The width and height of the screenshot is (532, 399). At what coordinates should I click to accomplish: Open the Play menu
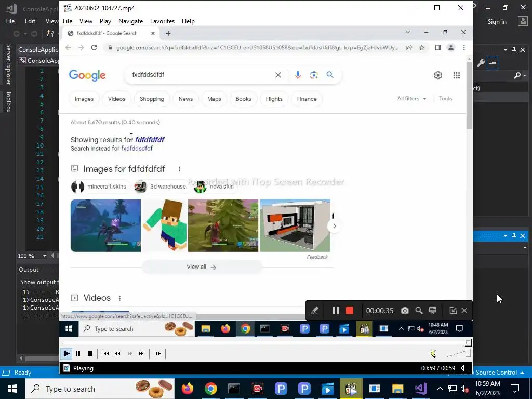[105, 21]
